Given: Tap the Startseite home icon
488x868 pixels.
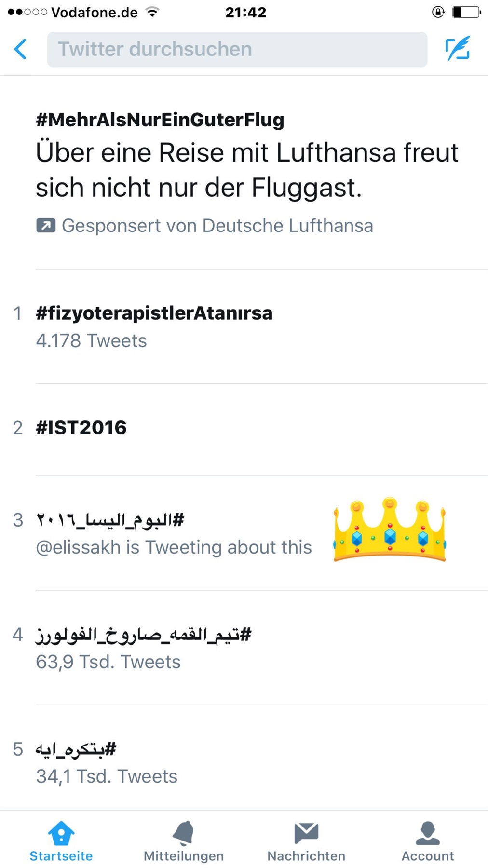Looking at the screenshot, I should click(x=61, y=834).
